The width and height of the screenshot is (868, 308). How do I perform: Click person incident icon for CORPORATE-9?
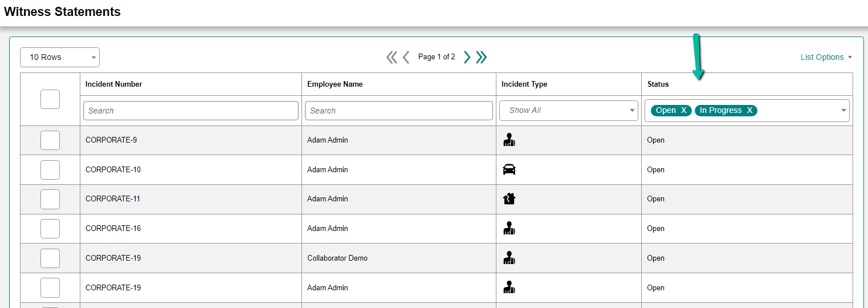point(509,140)
